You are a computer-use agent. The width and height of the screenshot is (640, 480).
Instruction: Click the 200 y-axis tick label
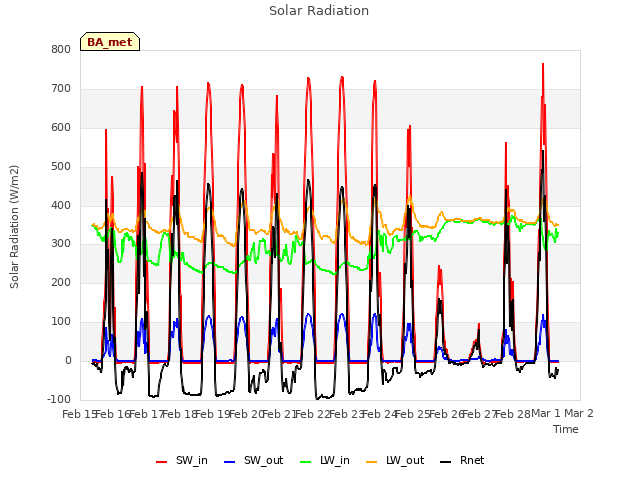(x=61, y=282)
